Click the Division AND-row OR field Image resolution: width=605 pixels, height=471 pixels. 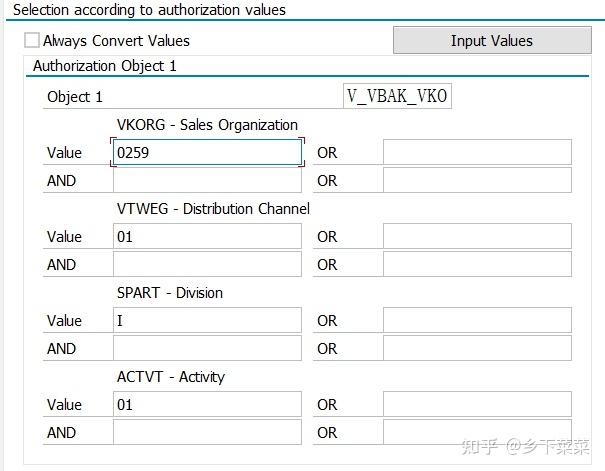(x=477, y=349)
